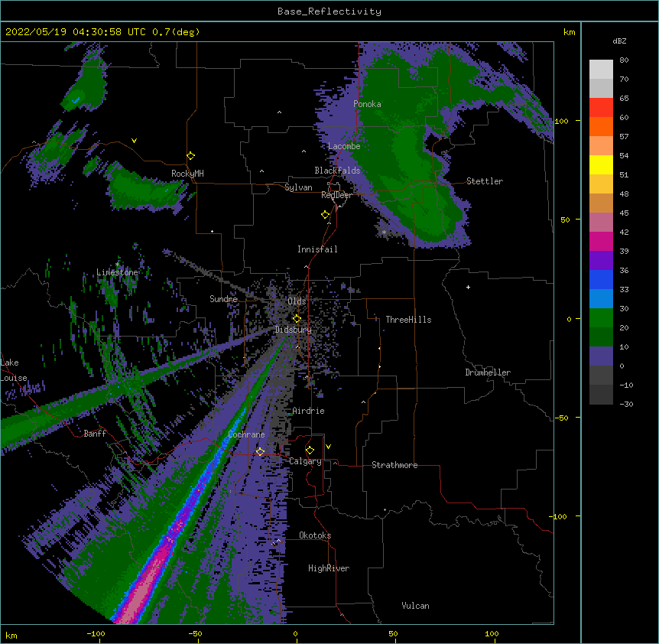Screen dimensions: 659x644
Task: Click the Olds city label
Action: (x=297, y=301)
